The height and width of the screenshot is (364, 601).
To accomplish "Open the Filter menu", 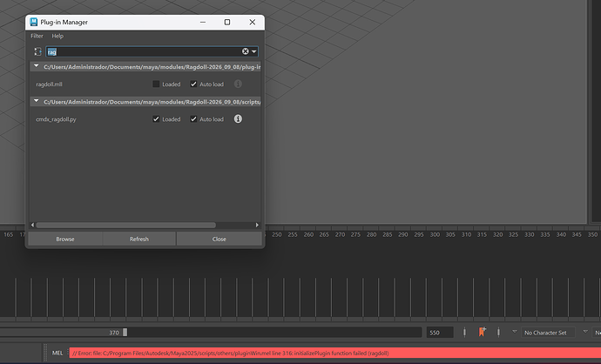I will click(37, 36).
